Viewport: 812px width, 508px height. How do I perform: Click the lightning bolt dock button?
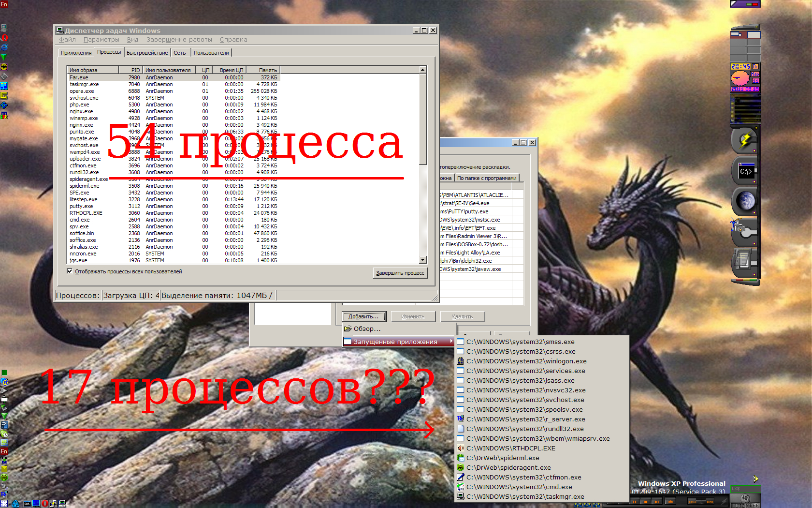tap(745, 140)
